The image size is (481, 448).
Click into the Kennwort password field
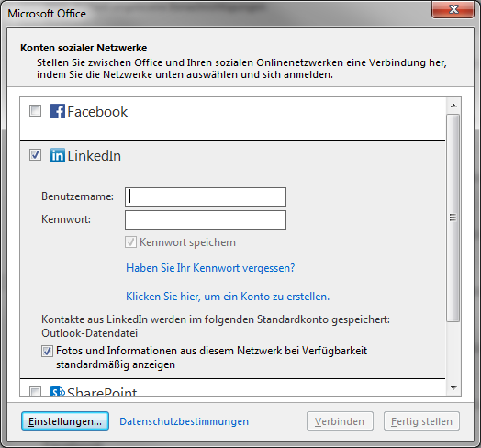click(206, 219)
